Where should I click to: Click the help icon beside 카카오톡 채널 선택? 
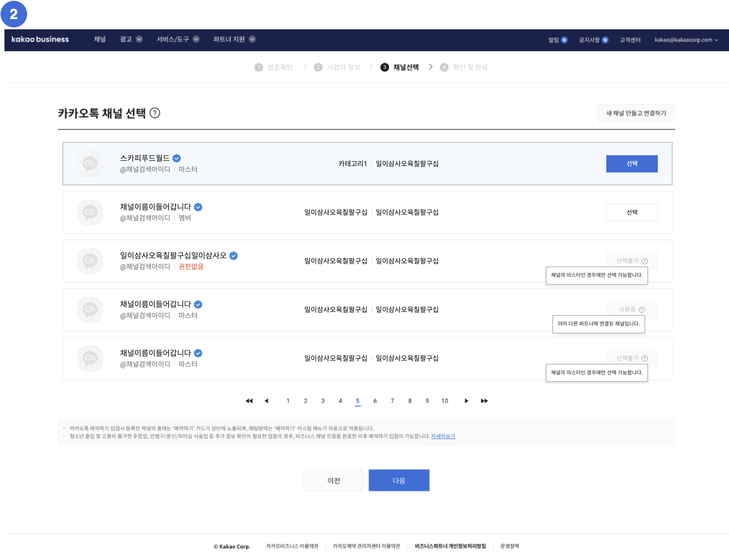coord(155,113)
